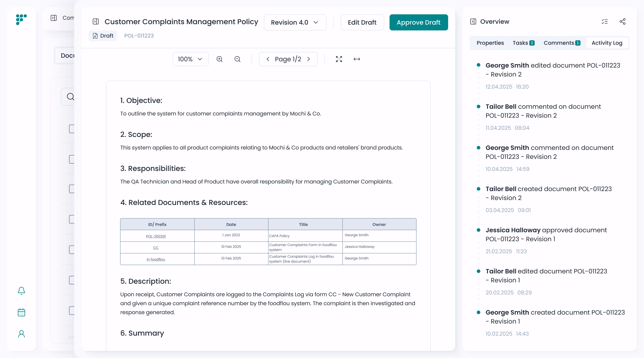Zoom in with the magnifier plus icon
644x358 pixels.
click(220, 59)
